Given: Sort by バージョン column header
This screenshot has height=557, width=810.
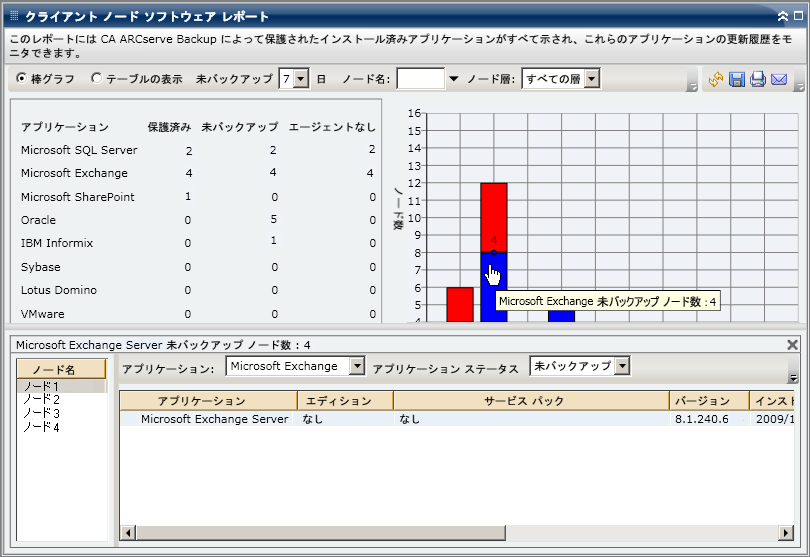Looking at the screenshot, I should [709, 401].
